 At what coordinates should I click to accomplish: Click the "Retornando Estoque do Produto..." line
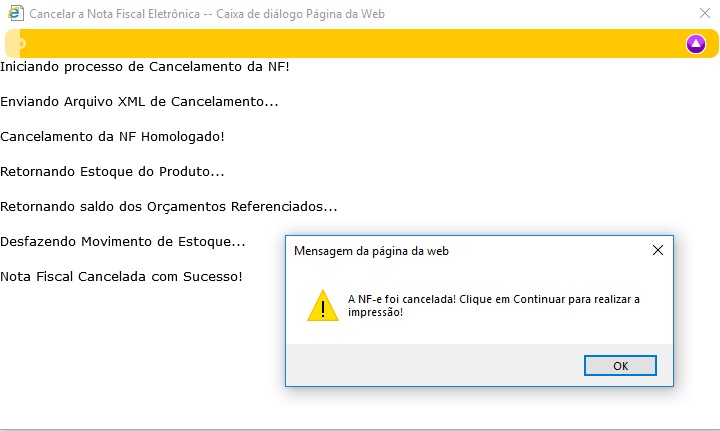112,171
